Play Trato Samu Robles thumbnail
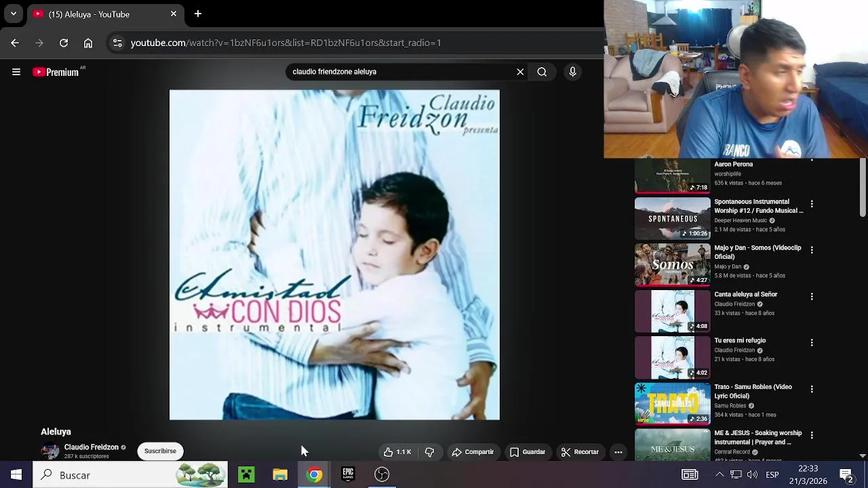 click(x=672, y=403)
